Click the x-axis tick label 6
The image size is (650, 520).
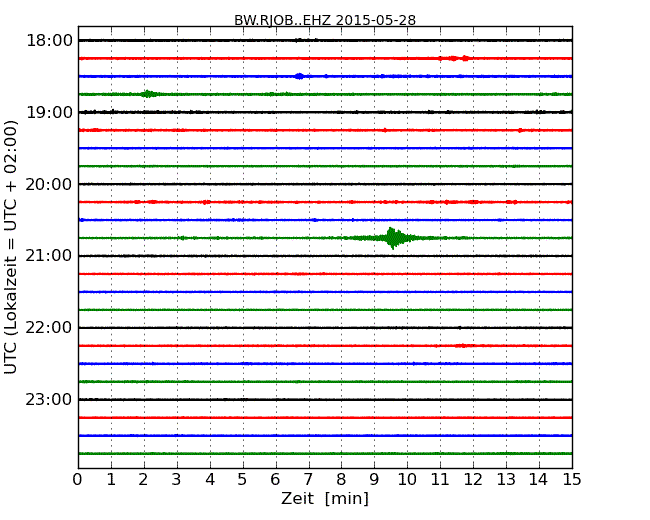(x=276, y=480)
